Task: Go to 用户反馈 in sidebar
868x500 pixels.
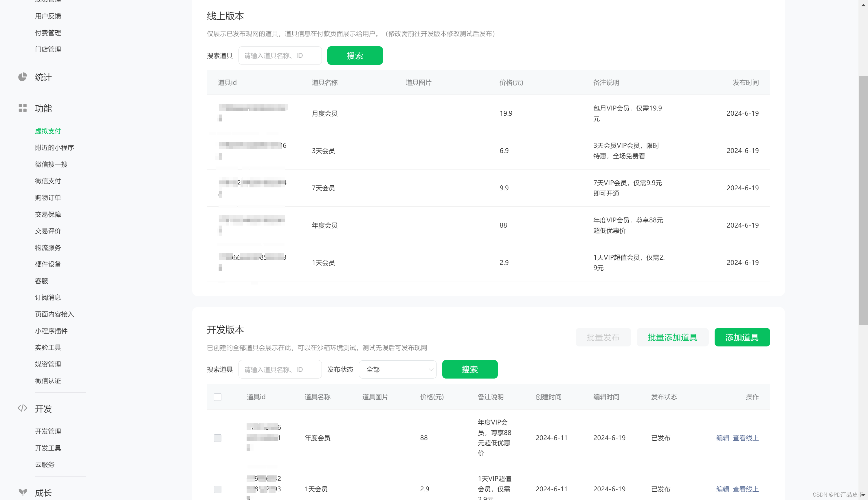Action: 48,16
